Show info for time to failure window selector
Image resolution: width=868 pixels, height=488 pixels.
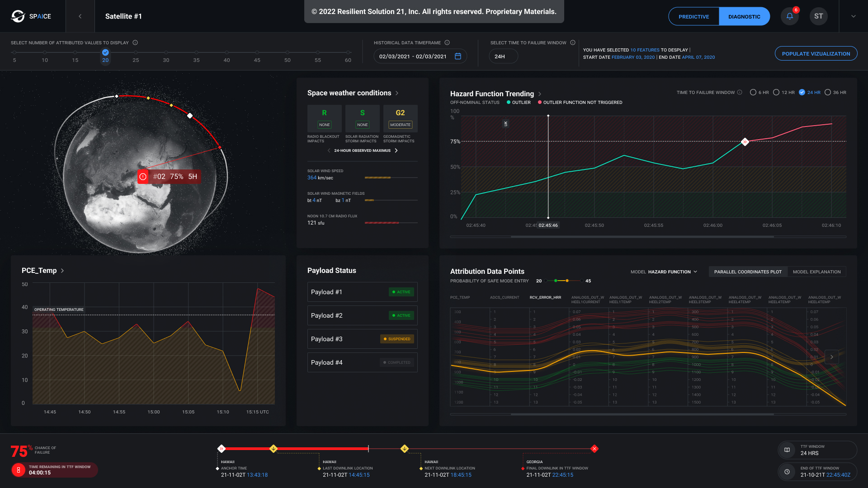[573, 42]
